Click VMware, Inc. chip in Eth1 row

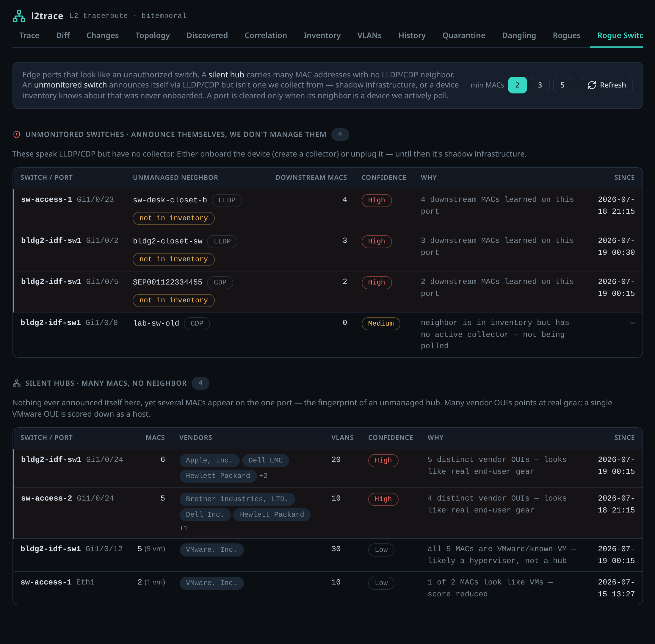(x=212, y=583)
